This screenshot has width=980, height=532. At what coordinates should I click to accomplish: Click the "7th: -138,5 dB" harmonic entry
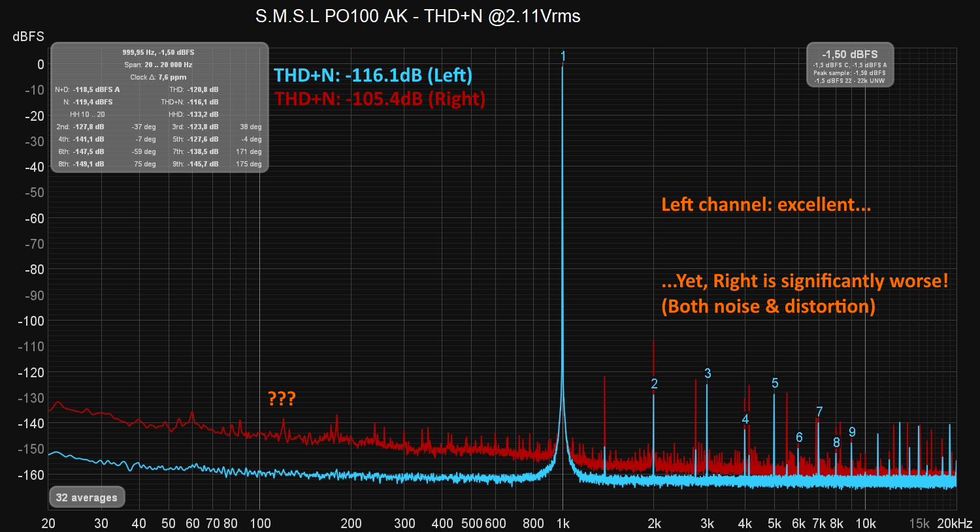pos(195,151)
